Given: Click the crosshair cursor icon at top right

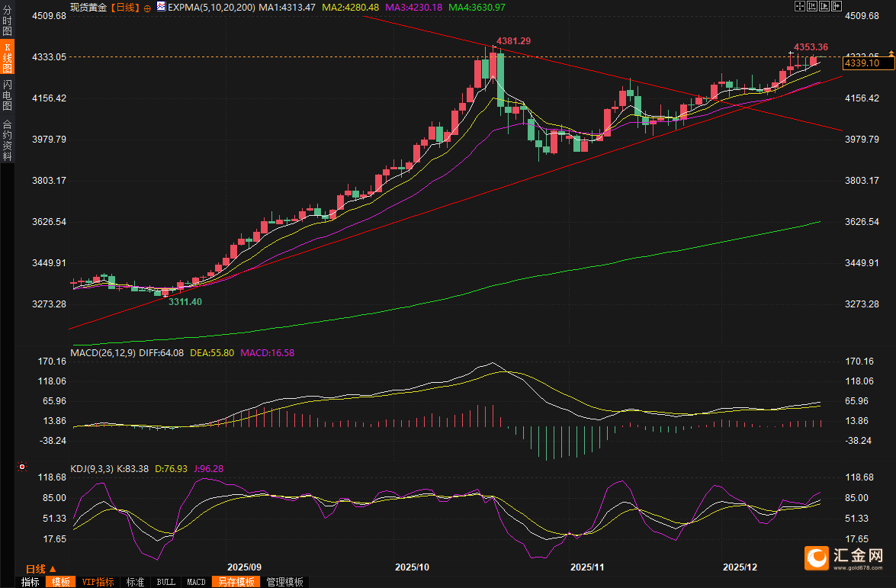Looking at the screenshot, I should click(x=799, y=5).
